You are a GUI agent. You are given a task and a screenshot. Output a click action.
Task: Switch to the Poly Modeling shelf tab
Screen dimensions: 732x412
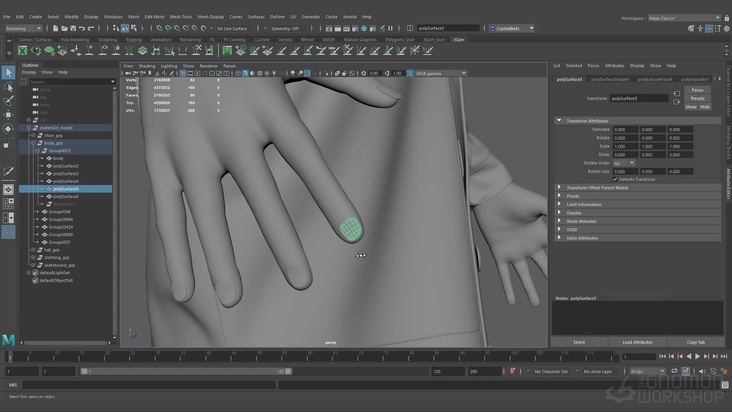point(75,40)
